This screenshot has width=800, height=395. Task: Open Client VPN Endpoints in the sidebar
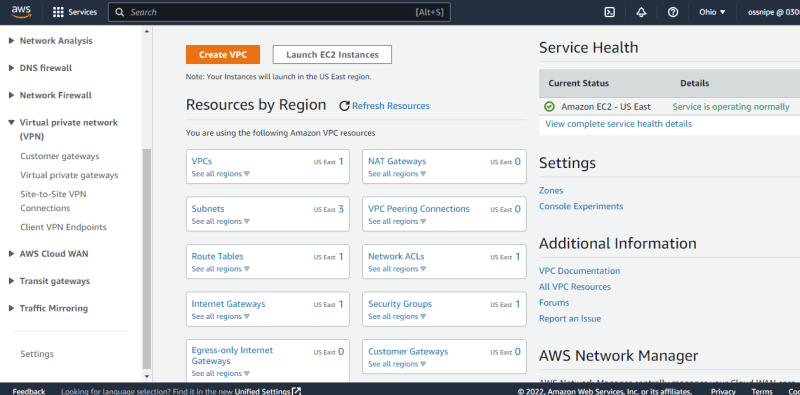(x=63, y=227)
